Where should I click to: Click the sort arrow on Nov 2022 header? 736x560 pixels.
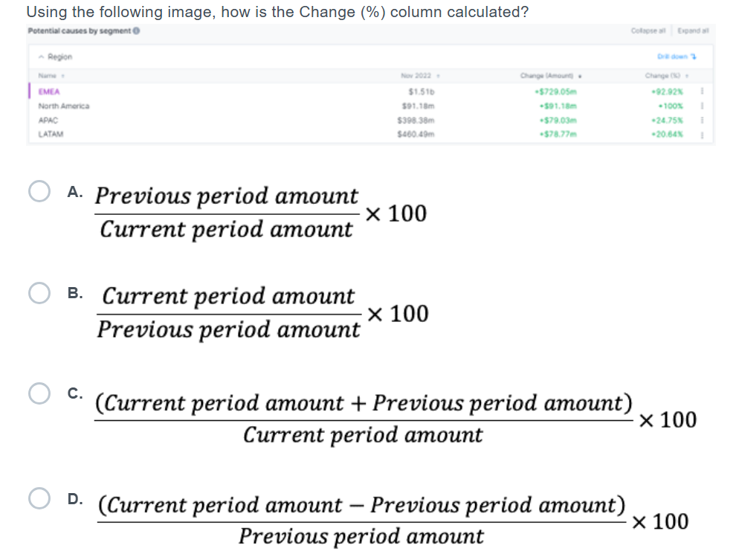click(436, 74)
